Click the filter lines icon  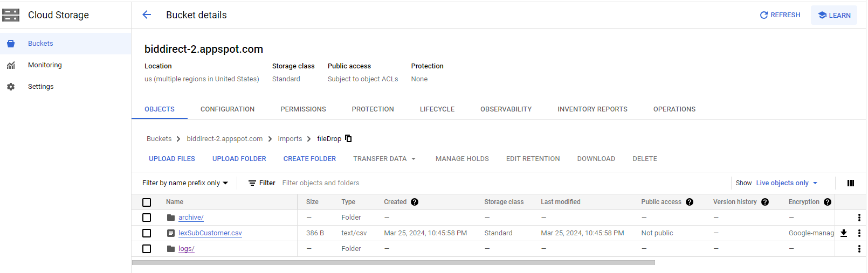[x=252, y=183]
